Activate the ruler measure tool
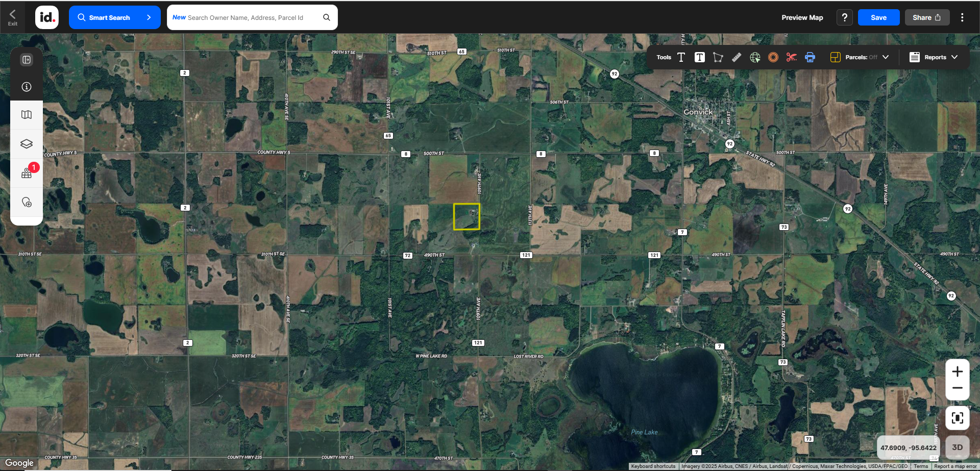 click(x=736, y=57)
